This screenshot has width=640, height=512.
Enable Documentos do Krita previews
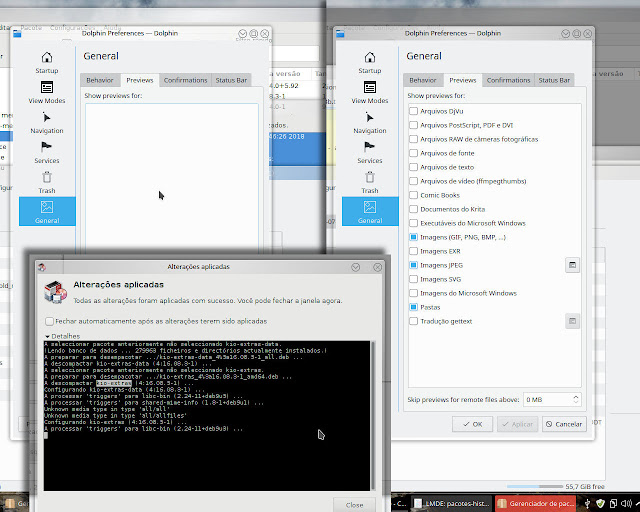pos(413,209)
